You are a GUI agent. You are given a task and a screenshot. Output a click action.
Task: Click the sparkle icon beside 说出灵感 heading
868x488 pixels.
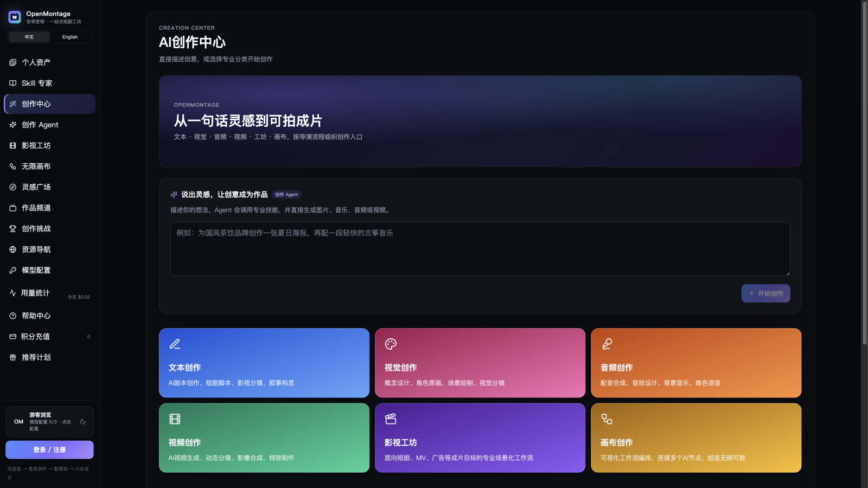click(174, 195)
